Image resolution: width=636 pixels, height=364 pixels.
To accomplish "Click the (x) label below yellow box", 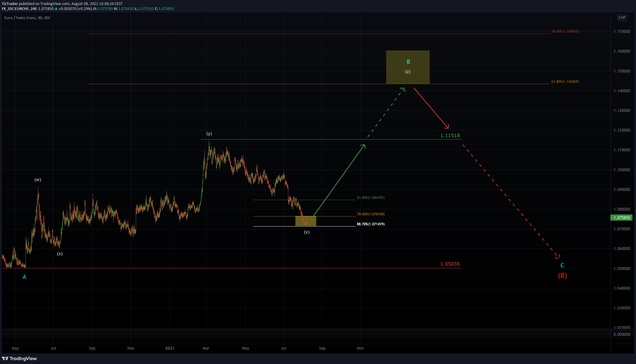I will tap(307, 232).
